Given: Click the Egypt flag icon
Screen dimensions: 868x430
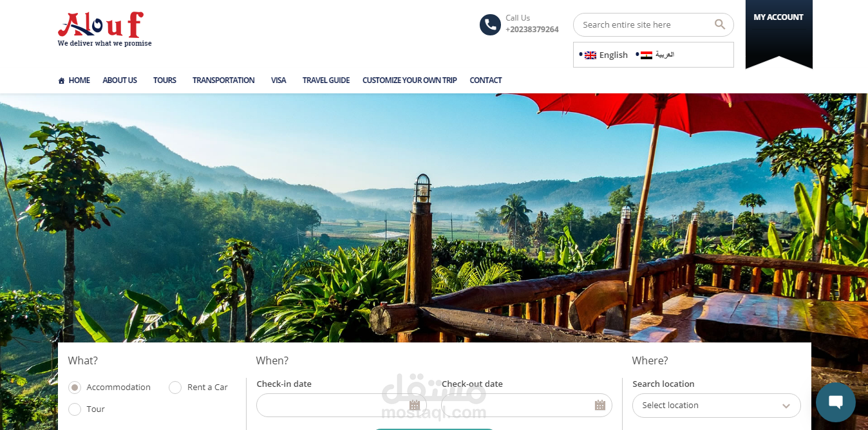Looking at the screenshot, I should point(646,55).
